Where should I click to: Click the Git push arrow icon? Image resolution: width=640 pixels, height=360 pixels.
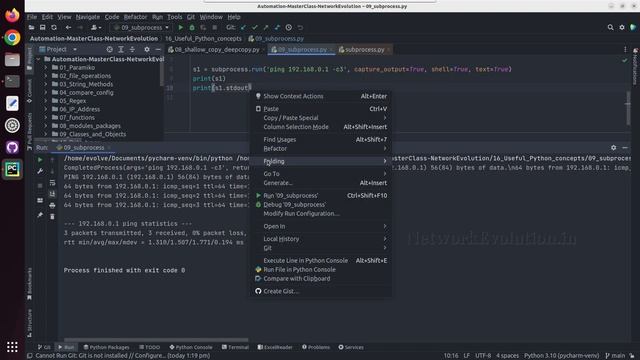point(266,27)
